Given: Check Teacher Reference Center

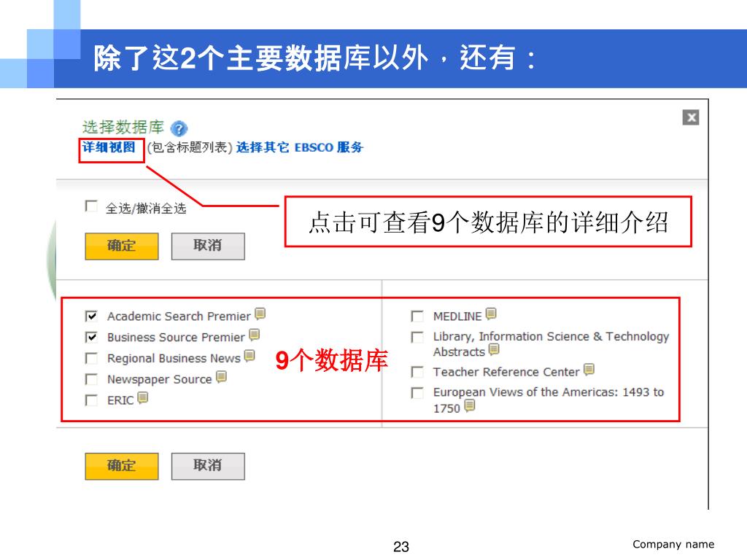Looking at the screenshot, I should point(417,372).
